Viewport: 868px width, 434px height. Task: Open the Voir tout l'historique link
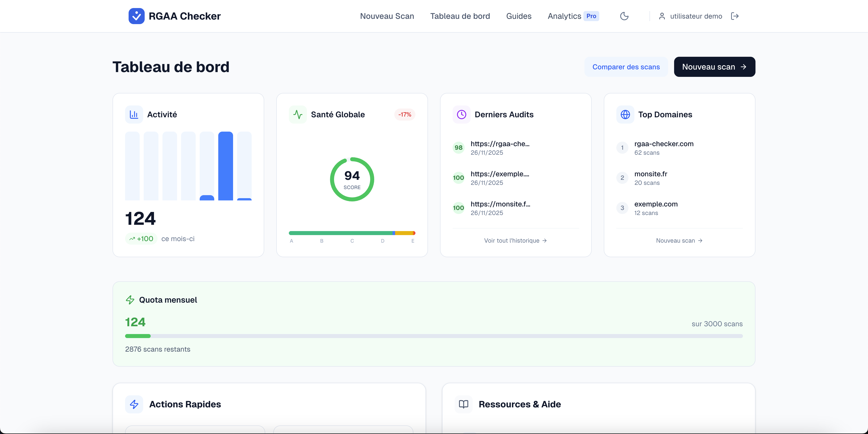[515, 241]
